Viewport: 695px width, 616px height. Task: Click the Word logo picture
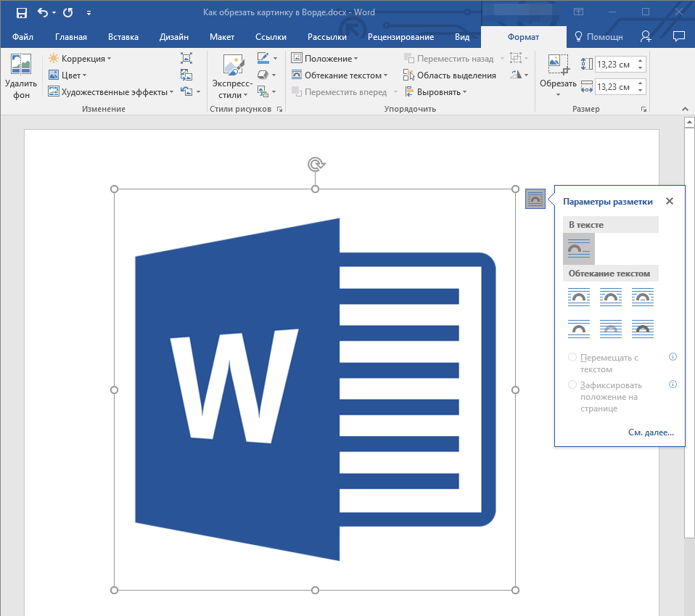coord(315,390)
